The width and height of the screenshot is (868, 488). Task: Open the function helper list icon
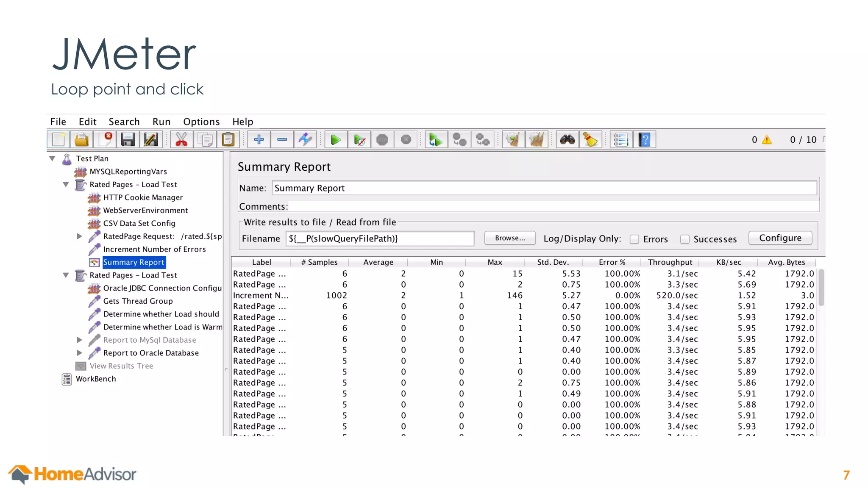pos(621,139)
